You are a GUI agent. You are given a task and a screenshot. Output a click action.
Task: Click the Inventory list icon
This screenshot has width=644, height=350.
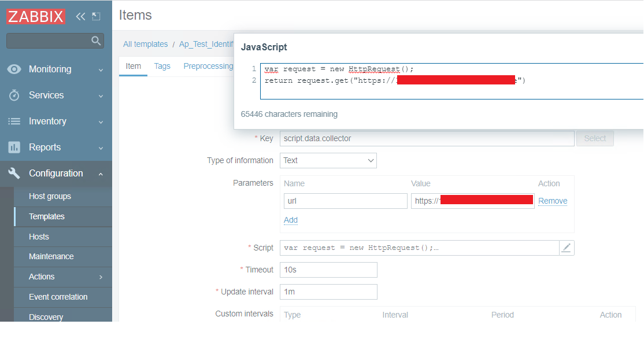pos(14,121)
